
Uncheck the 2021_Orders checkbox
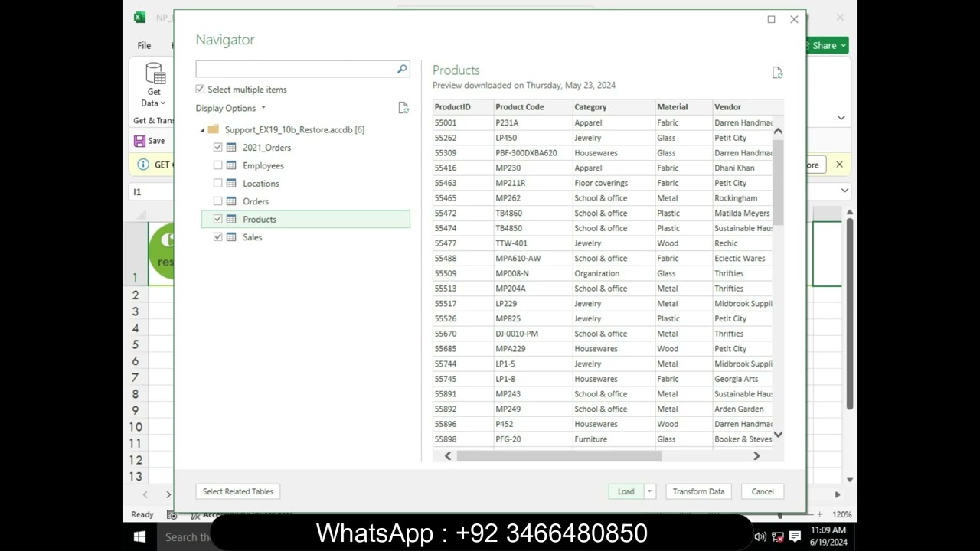[218, 148]
